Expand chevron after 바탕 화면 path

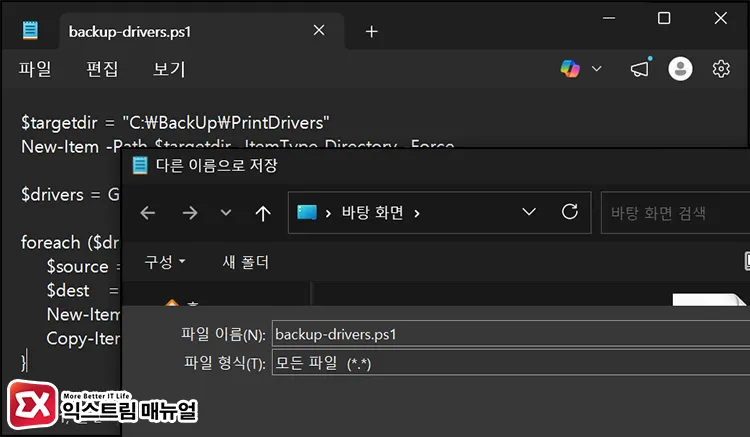coord(417,213)
